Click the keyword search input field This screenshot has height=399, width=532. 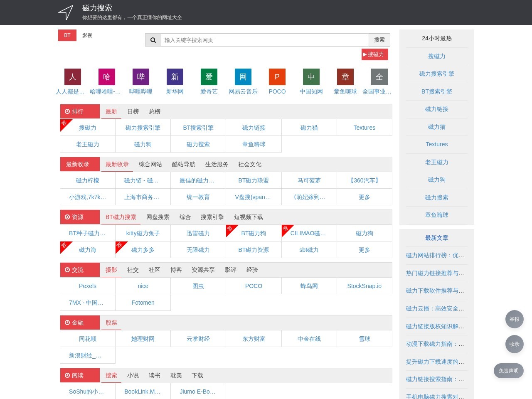tap(265, 40)
